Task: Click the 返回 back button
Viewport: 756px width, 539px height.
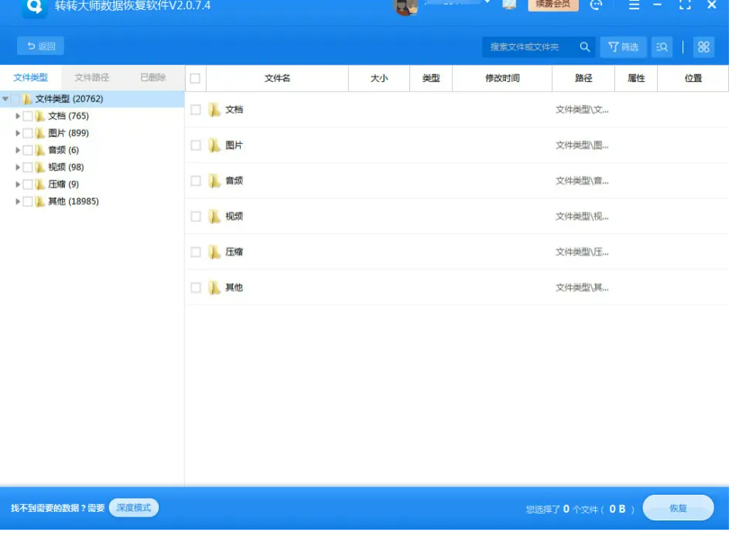Action: [x=40, y=46]
